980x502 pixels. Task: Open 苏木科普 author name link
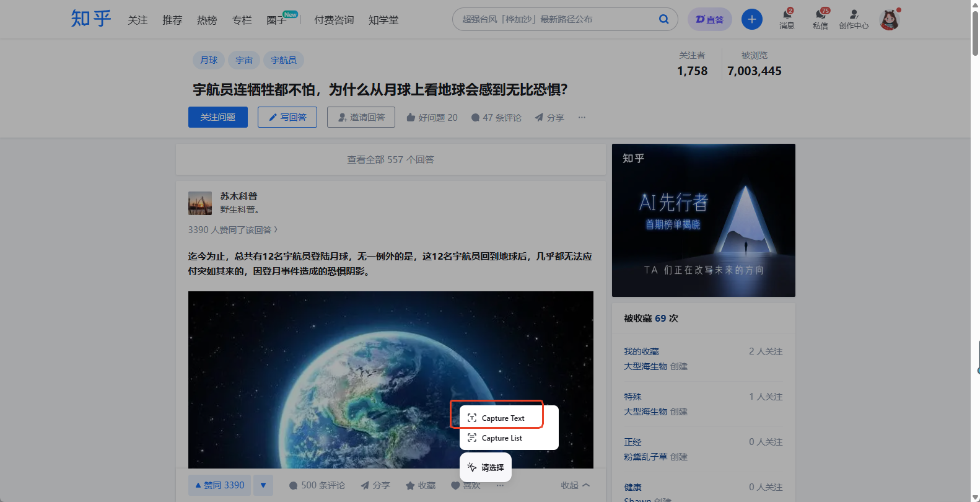click(x=238, y=196)
